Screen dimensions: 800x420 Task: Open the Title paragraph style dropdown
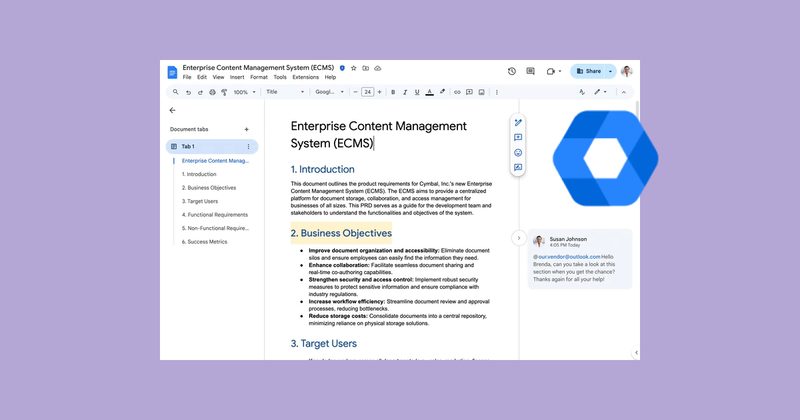285,92
